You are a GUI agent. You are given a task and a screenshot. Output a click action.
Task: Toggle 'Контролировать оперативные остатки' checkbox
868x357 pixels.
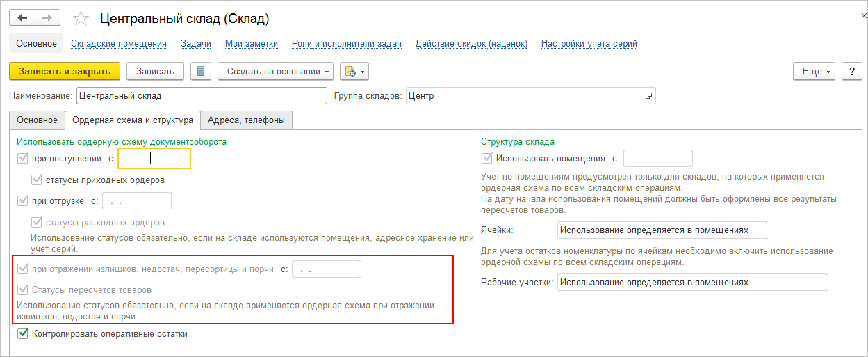tap(23, 334)
